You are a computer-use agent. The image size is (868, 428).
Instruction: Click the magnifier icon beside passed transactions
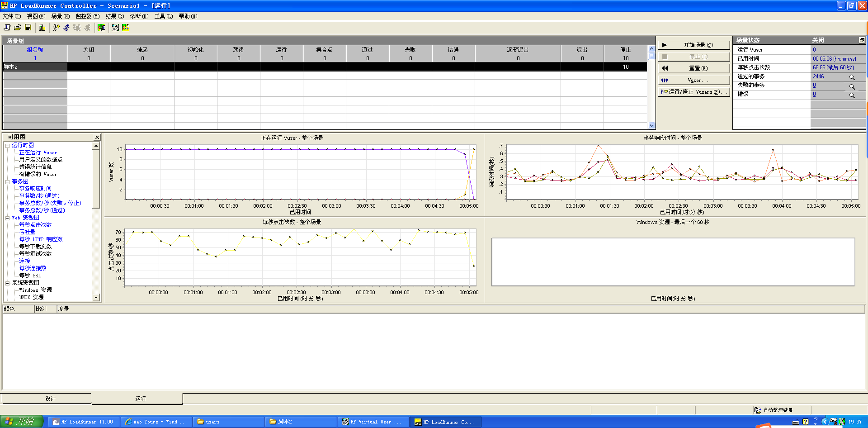(x=852, y=77)
